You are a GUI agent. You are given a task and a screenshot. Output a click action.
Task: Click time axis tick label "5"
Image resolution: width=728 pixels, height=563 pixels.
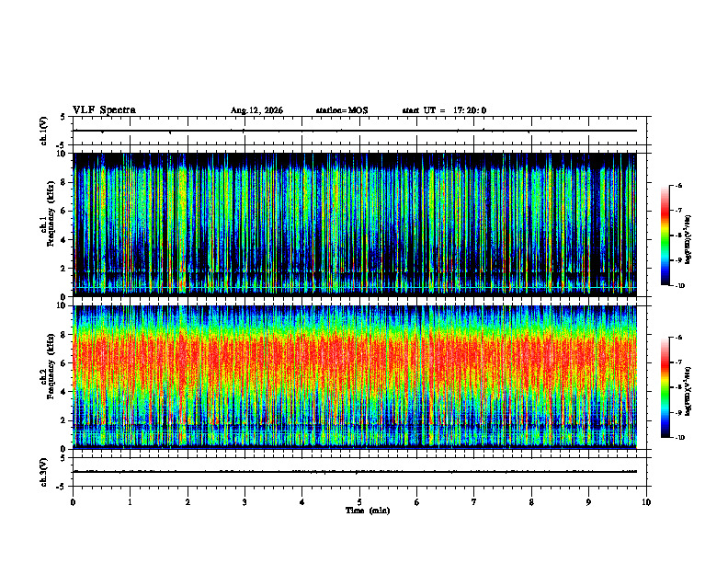pyautogui.click(x=359, y=502)
